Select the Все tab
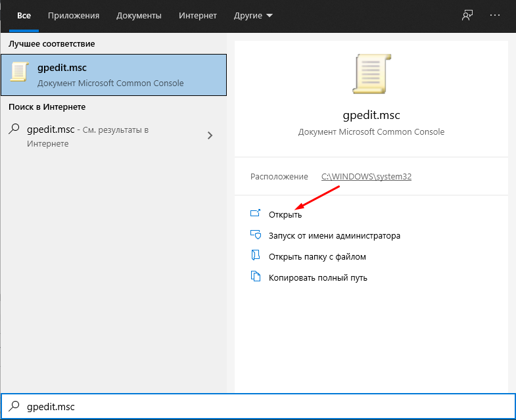The width and height of the screenshot is (516, 420). pos(24,16)
